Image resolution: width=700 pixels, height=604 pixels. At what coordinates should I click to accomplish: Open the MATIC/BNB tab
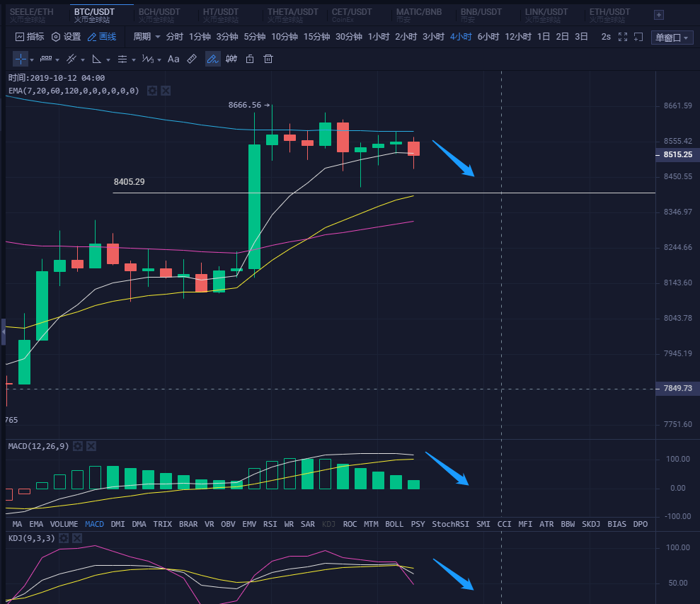coord(419,15)
